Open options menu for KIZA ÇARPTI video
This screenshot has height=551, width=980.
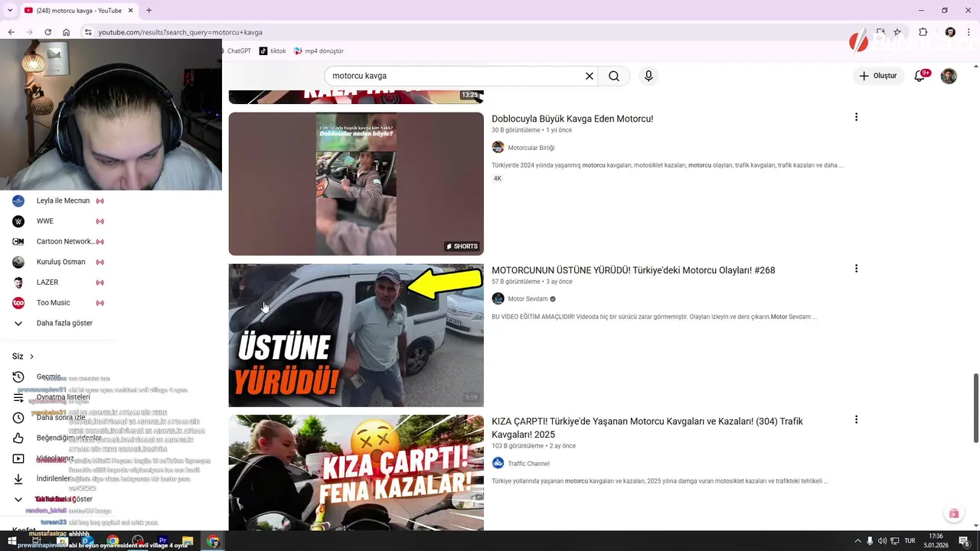pyautogui.click(x=856, y=419)
